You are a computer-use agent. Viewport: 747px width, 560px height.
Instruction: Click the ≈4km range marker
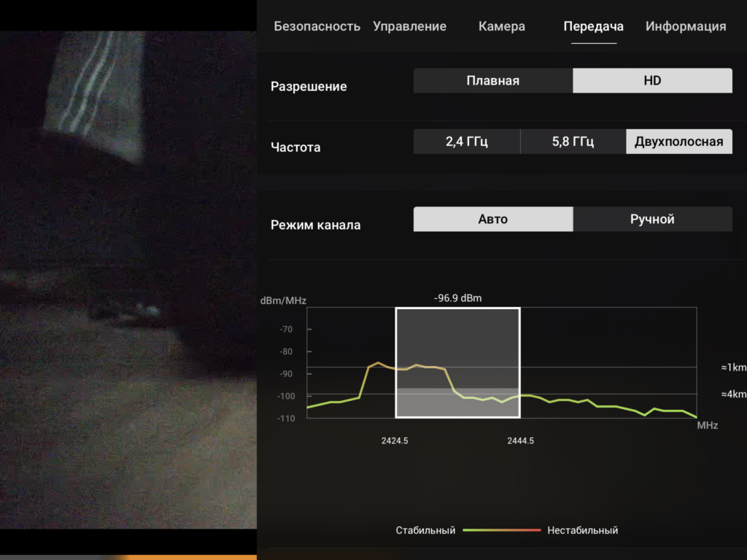point(732,394)
